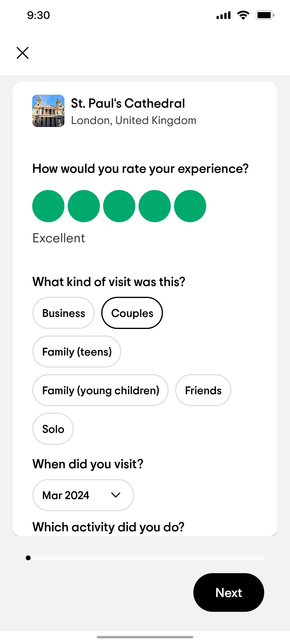290x644 pixels.
Task: Close the review form
Action: [x=23, y=53]
